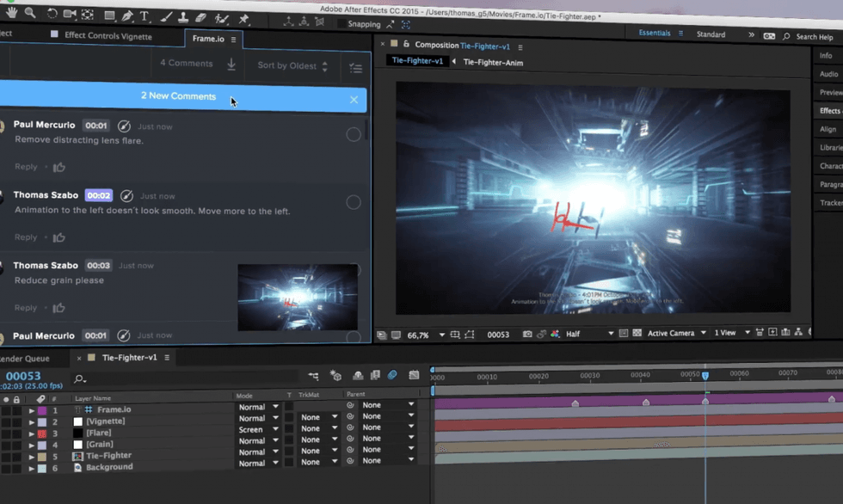The width and height of the screenshot is (843, 504).
Task: Open the Effects panel on right sidebar
Action: [829, 111]
